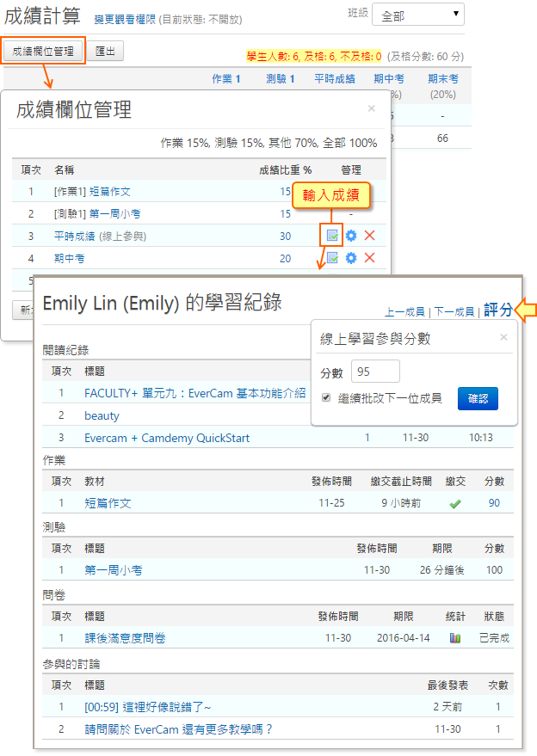Close the 線上學習參與分數 popup
This screenshot has width=537, height=756.
(503, 337)
